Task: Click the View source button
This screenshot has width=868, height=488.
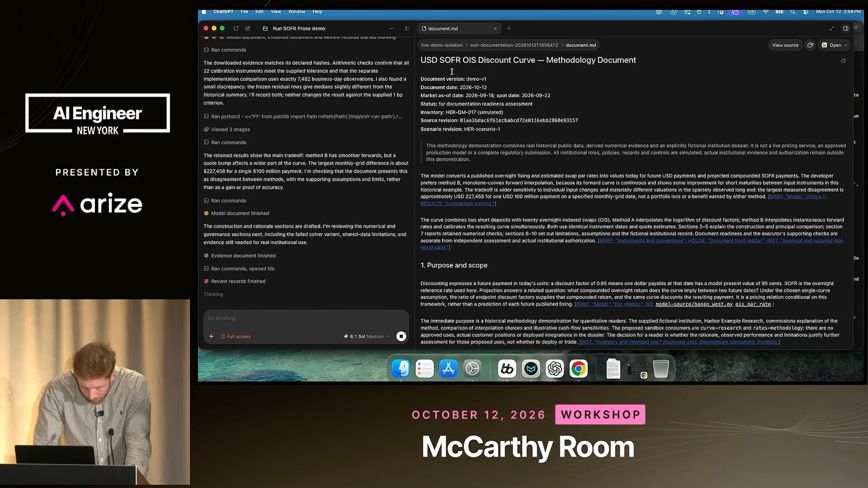Action: pos(785,45)
